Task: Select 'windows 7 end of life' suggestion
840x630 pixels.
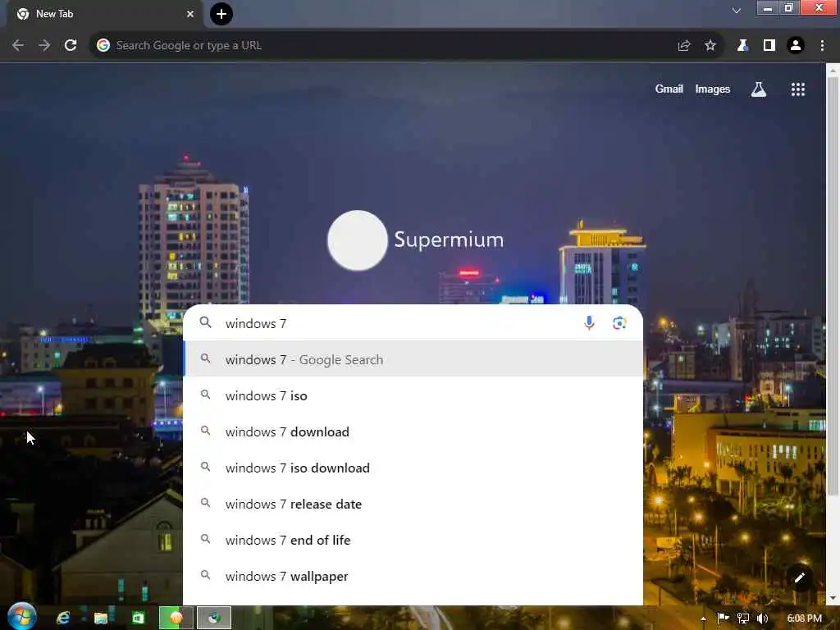Action: point(413,540)
